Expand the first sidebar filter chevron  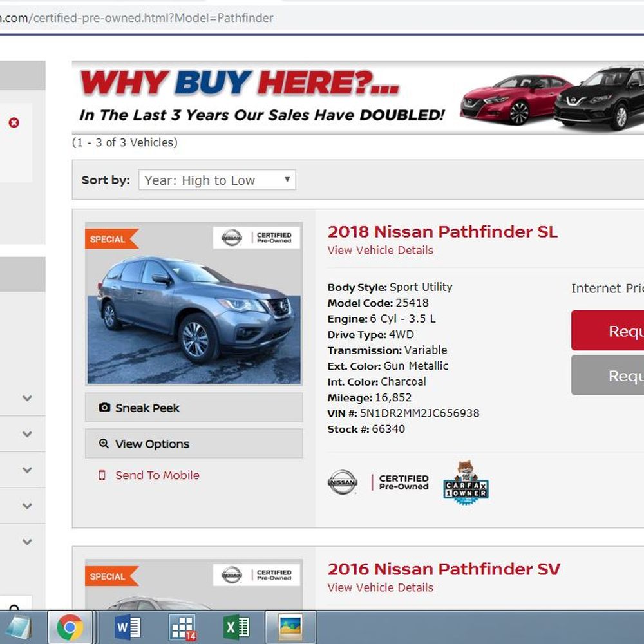[x=27, y=398]
